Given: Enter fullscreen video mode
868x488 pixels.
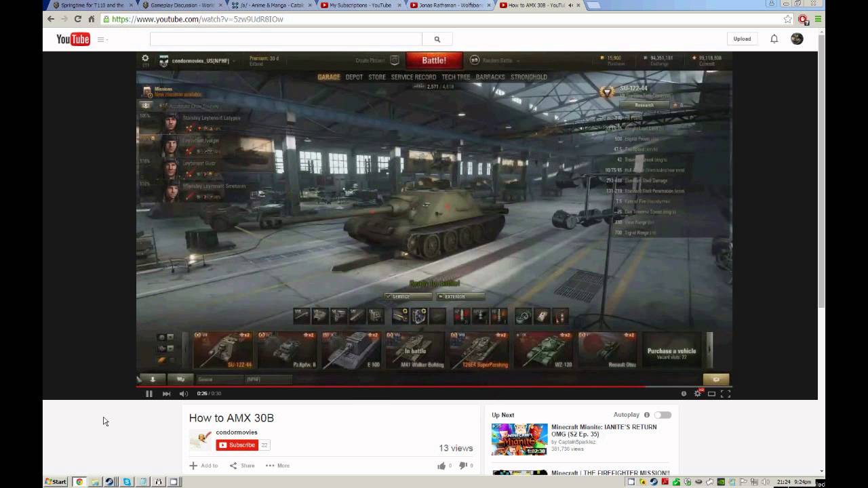Looking at the screenshot, I should (x=725, y=394).
